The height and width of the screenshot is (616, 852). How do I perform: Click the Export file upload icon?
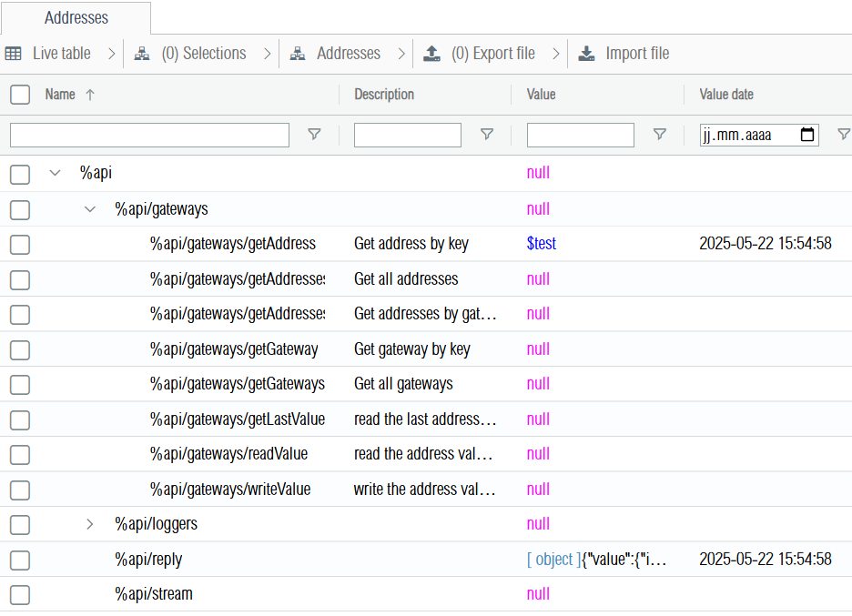(x=431, y=54)
